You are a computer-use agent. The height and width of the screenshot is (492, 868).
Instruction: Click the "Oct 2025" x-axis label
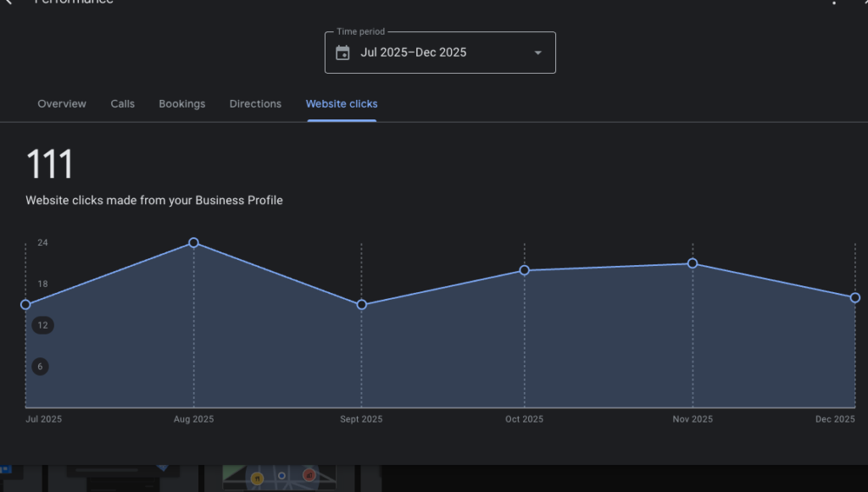pos(524,419)
